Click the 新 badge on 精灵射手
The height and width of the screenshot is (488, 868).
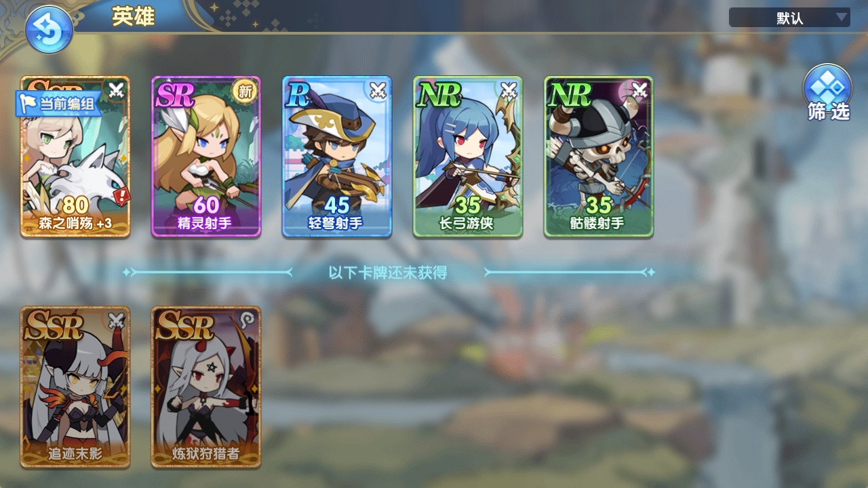point(244,91)
